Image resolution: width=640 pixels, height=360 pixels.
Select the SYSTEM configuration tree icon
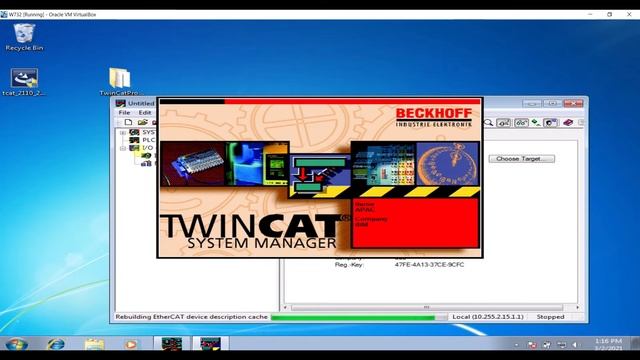[x=134, y=132]
